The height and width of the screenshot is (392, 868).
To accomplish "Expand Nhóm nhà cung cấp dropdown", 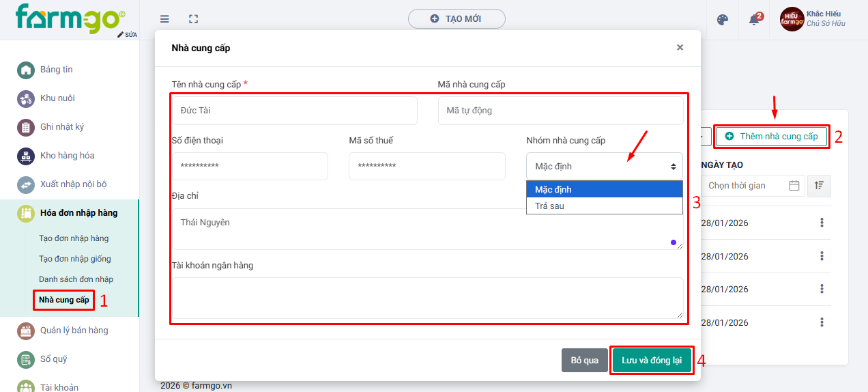I will point(604,167).
